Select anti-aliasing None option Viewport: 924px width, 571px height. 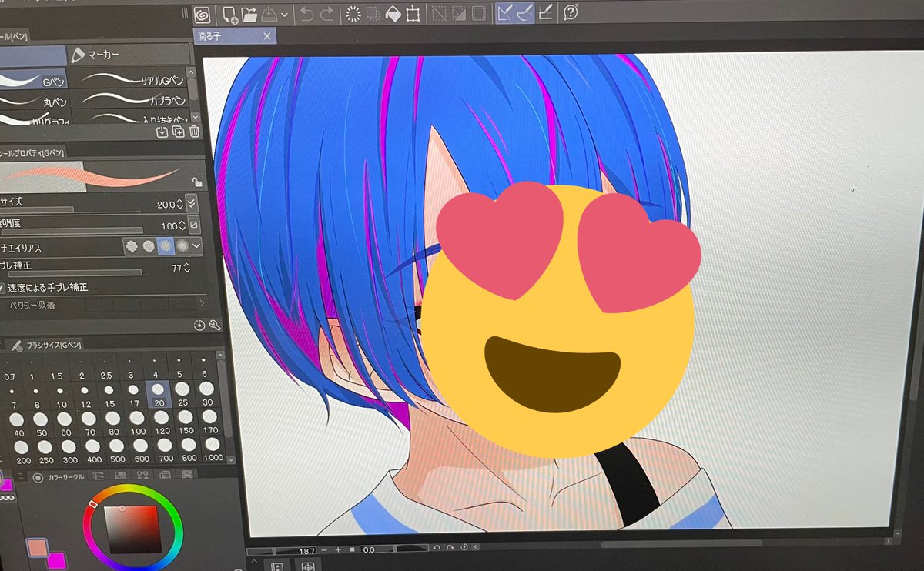point(132,246)
